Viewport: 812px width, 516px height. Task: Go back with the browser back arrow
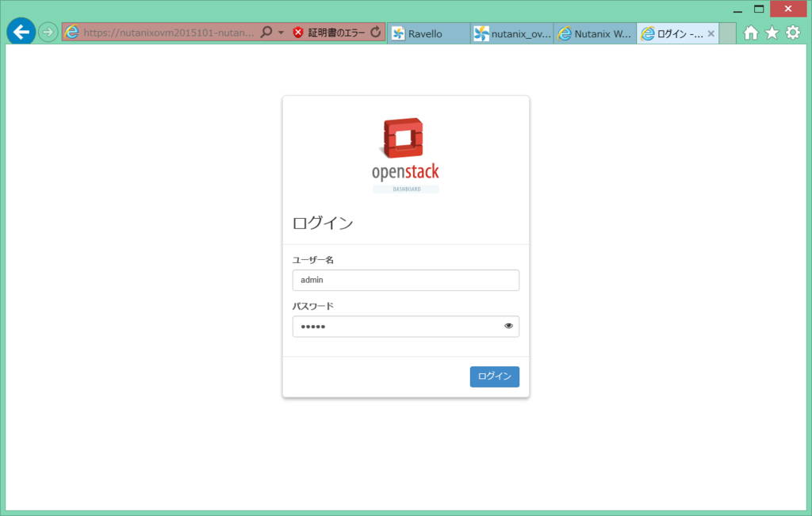(21, 32)
